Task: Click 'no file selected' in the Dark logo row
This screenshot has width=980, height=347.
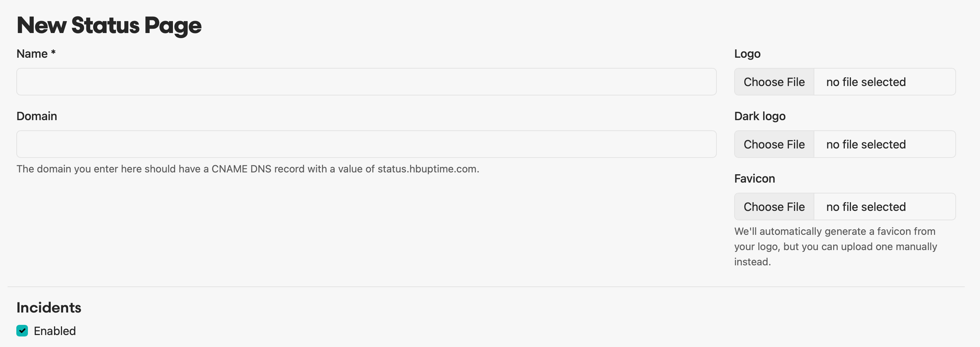Action: [x=866, y=144]
